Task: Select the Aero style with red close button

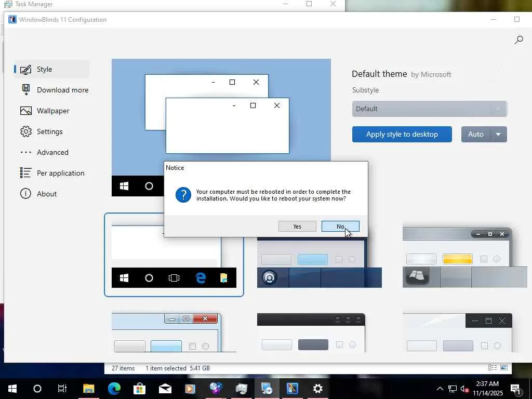Action: 174,332
